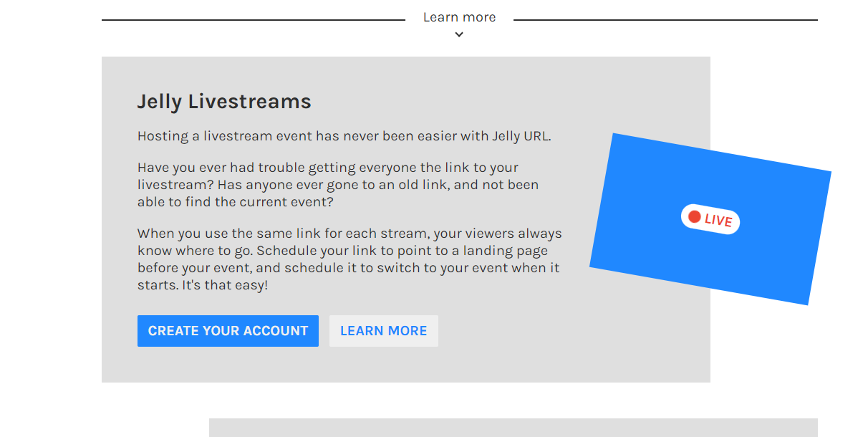Viewport: 868px width, 437px height.
Task: Click the chevron below Learn more
Action: coord(459,34)
